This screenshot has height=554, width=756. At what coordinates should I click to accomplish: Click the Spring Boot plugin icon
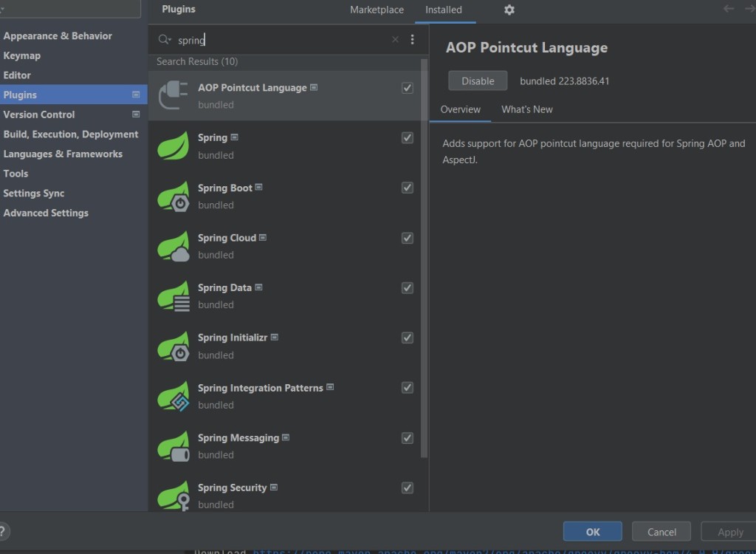point(173,196)
